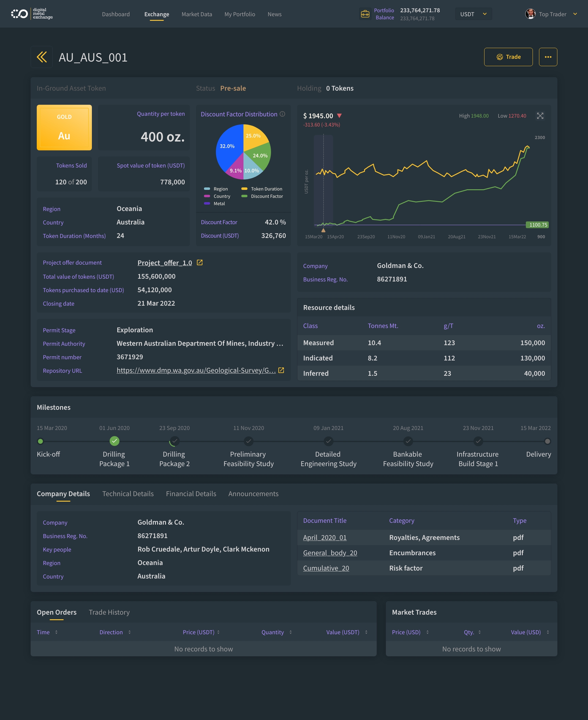The width and height of the screenshot is (588, 720).
Task: Click the Top Trader avatar picture
Action: pyautogui.click(x=530, y=14)
